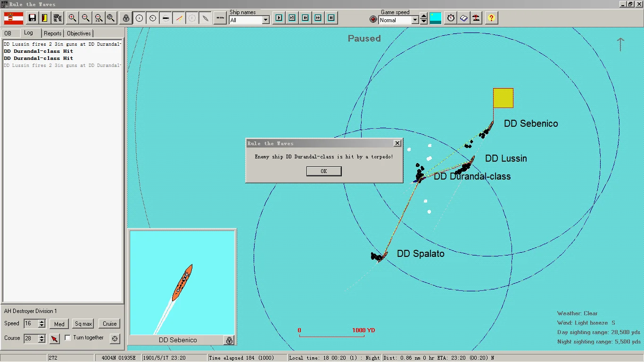644x362 pixels.
Task: Click the Austria-Hungary flag icon
Action: pyautogui.click(x=14, y=18)
